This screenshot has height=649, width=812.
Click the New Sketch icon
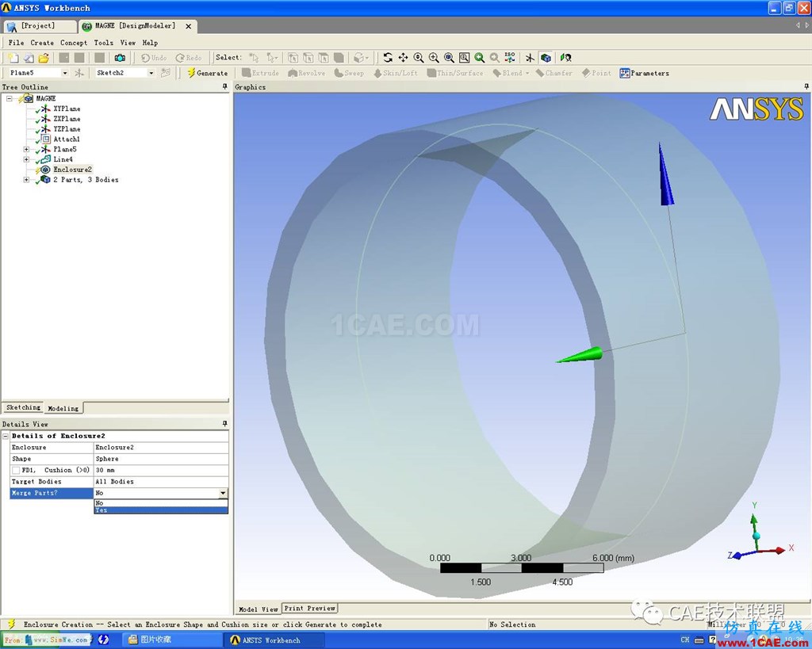coord(166,73)
